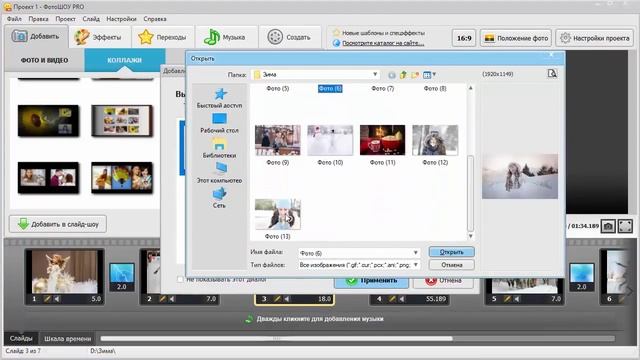Click the file list scroll down arrow

tap(470, 236)
